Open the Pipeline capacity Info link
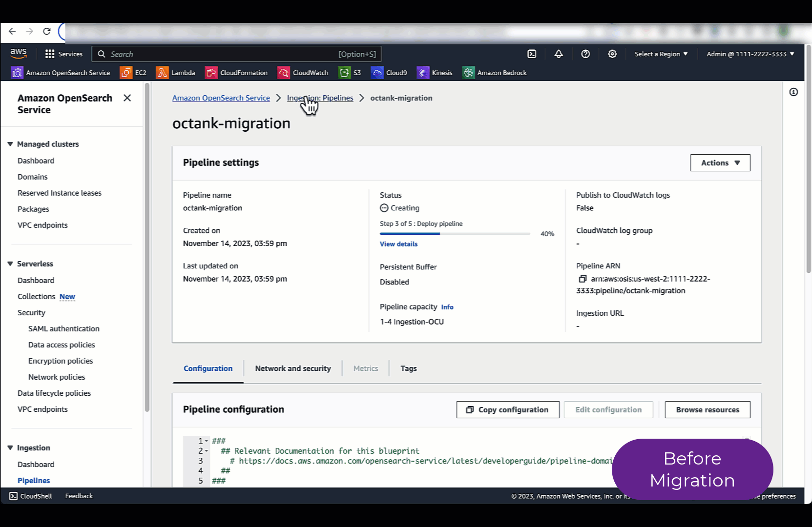The width and height of the screenshot is (812, 527). [447, 307]
